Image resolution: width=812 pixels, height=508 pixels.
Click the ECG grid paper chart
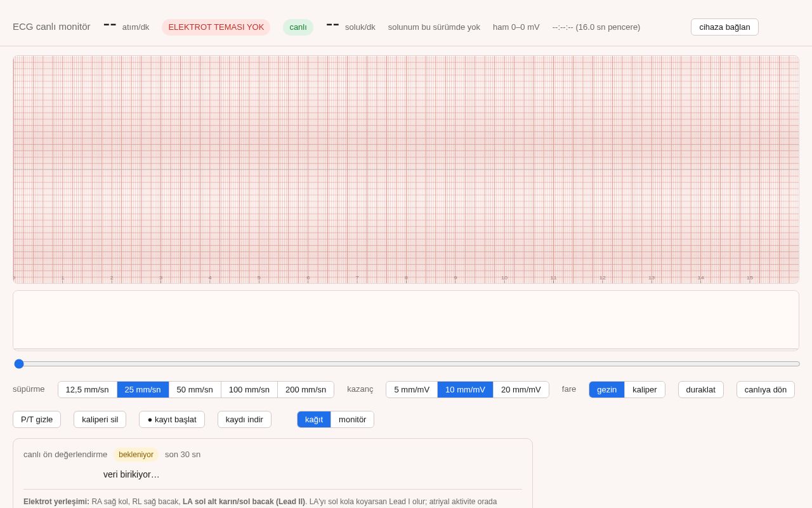[406, 170]
